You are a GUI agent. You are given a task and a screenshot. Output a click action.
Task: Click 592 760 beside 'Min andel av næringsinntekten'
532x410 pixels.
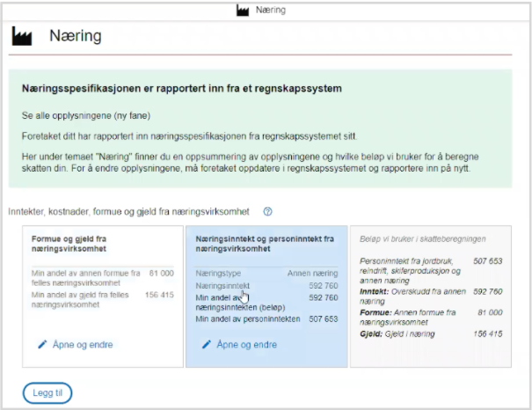click(324, 297)
